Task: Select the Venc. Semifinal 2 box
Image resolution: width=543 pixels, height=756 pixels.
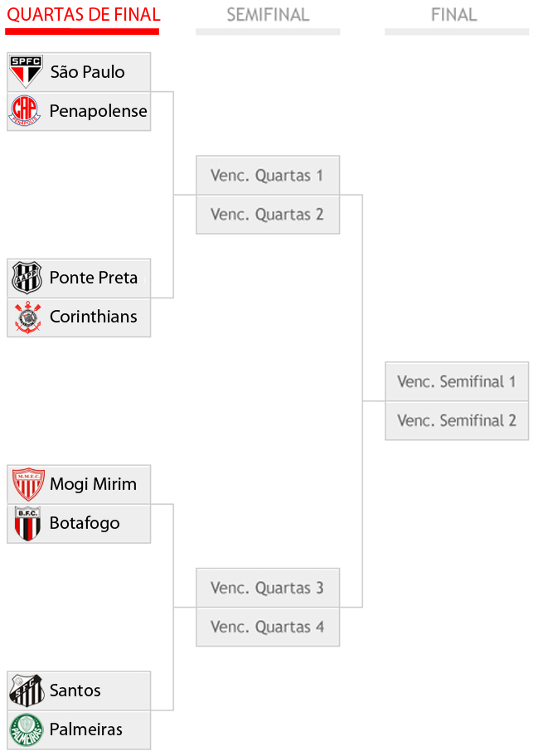Action: tap(457, 420)
